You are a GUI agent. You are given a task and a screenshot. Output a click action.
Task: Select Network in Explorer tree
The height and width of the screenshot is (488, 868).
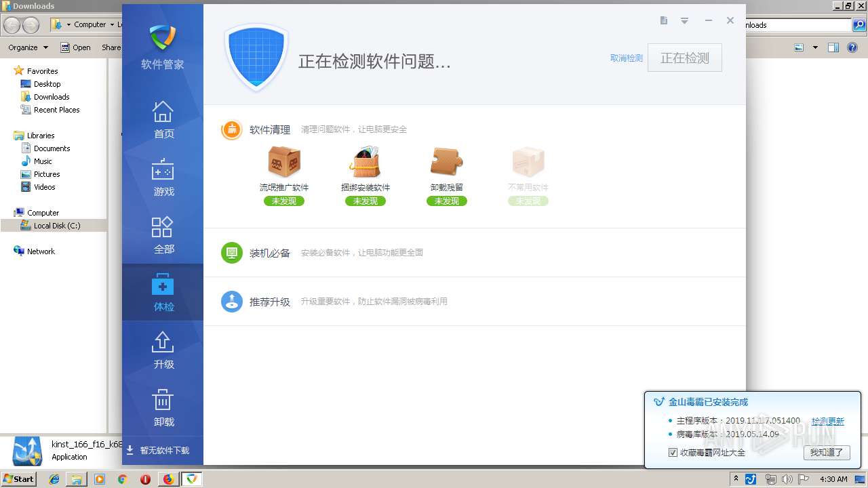click(x=41, y=251)
